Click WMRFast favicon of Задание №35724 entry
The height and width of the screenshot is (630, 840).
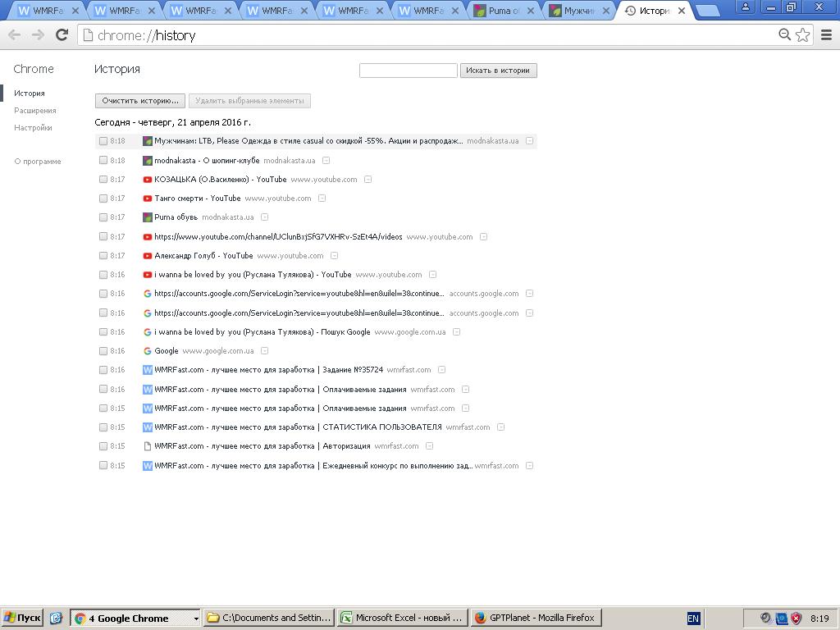click(x=148, y=370)
